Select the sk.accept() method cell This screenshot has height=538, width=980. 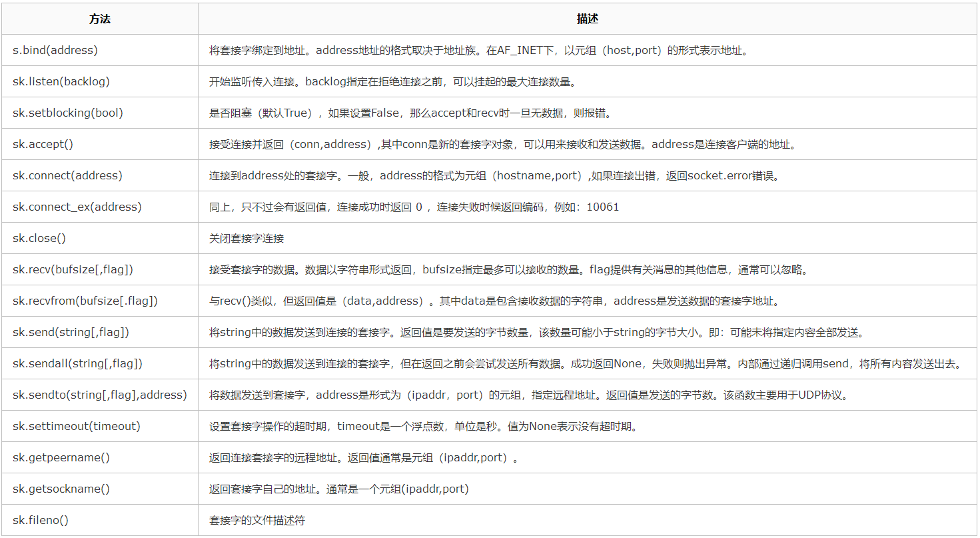[100, 144]
